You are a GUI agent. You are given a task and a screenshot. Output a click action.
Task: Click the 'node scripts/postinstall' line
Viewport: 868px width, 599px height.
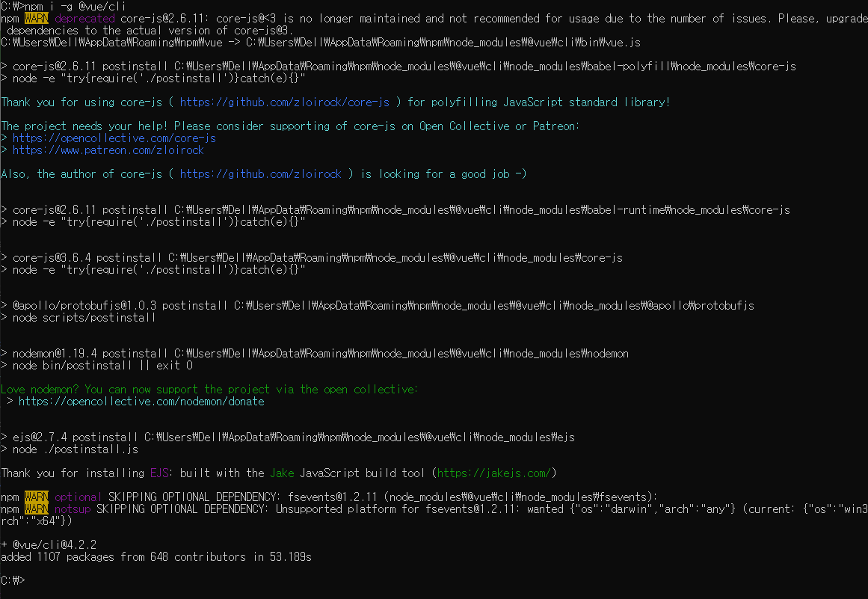(x=78, y=318)
